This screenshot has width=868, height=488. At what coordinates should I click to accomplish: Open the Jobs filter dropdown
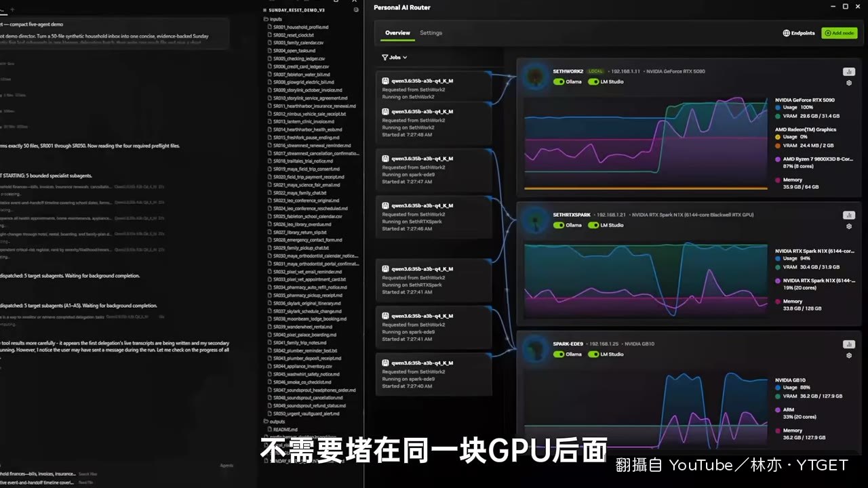pos(395,58)
